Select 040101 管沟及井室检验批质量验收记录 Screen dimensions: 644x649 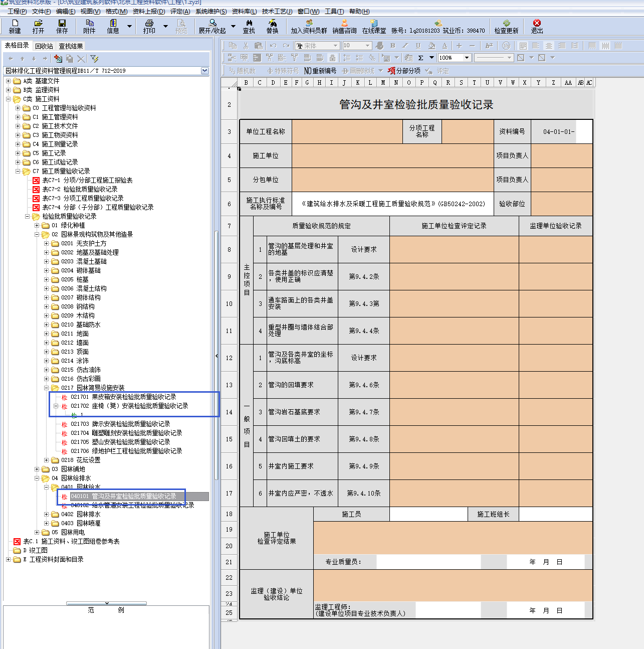[x=123, y=496]
